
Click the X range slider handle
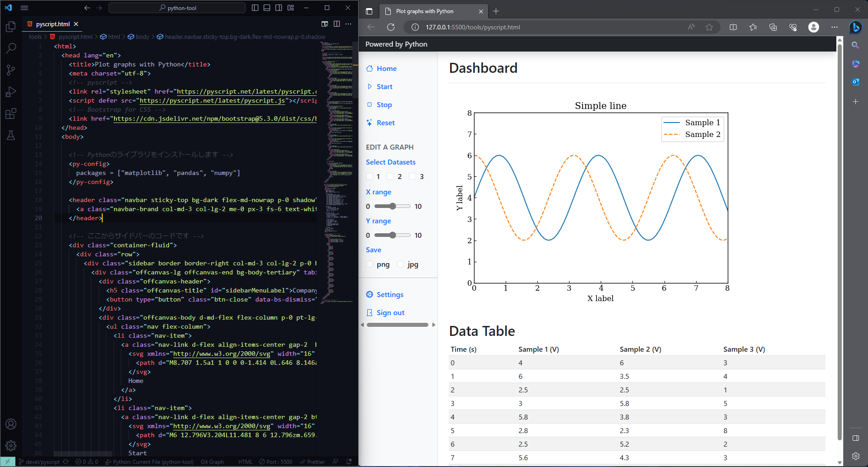393,206
